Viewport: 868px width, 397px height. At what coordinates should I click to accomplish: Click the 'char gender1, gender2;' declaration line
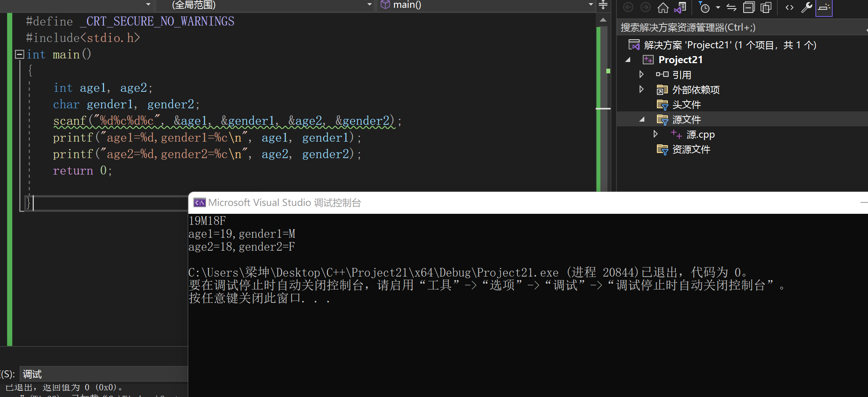126,104
